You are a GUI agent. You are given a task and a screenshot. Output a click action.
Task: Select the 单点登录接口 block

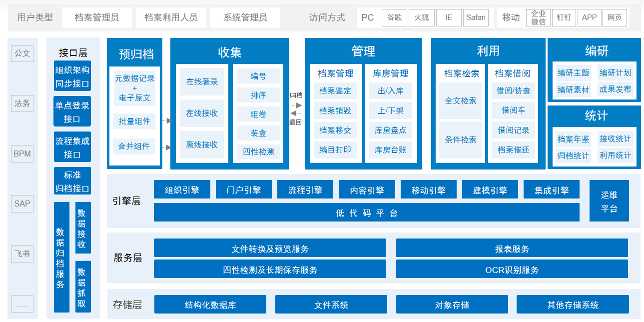pos(72,111)
